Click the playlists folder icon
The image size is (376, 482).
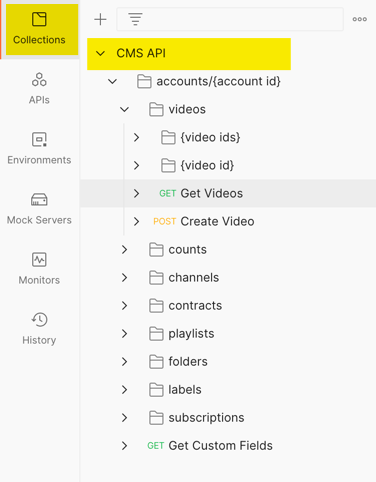point(156,333)
